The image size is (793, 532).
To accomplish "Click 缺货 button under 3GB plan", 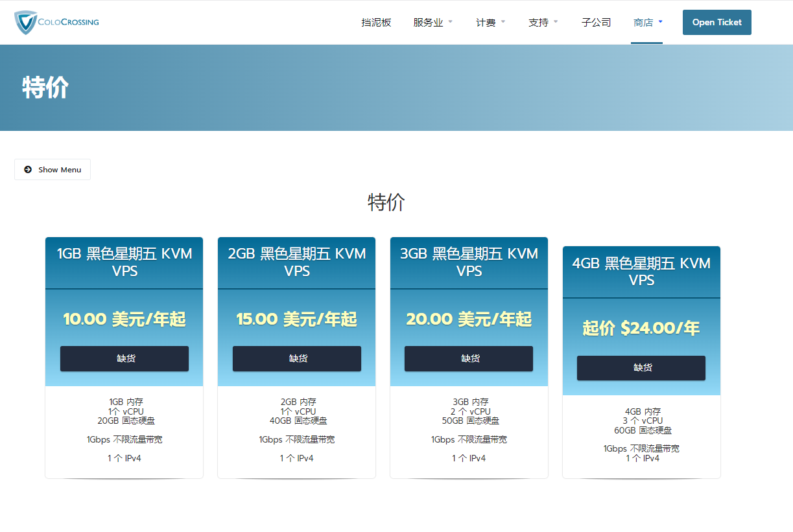I will [x=469, y=358].
